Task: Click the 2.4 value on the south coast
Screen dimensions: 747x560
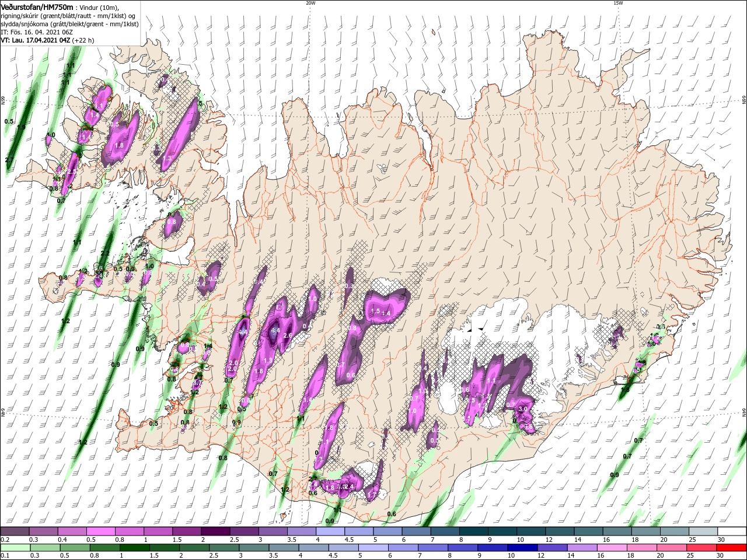Action: (350, 487)
